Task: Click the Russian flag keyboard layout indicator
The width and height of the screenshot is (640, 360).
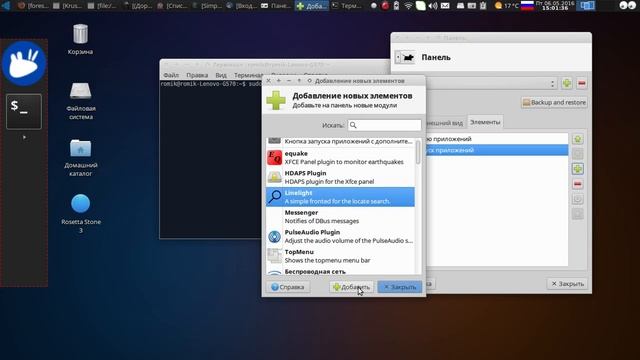Action: [x=527, y=6]
